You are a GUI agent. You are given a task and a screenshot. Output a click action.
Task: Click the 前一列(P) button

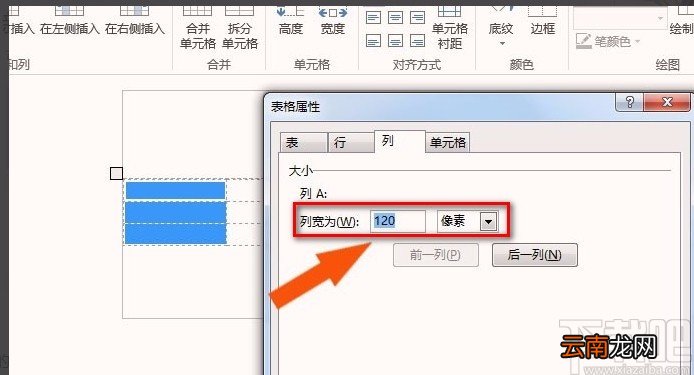[x=436, y=255]
